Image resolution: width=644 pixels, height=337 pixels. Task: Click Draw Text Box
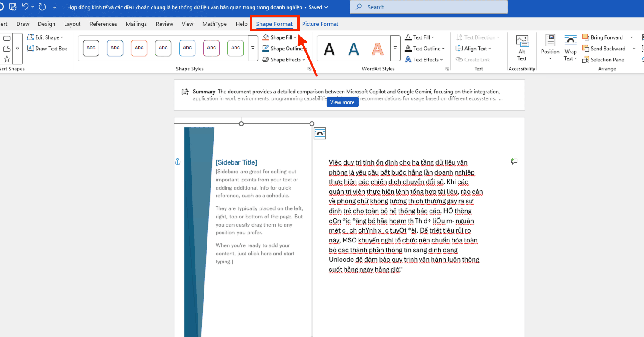[47, 49]
